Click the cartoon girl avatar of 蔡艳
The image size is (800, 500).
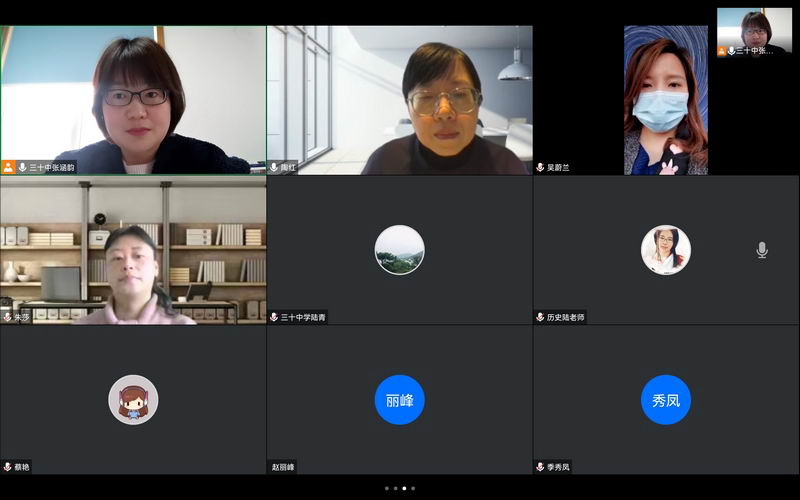[133, 400]
